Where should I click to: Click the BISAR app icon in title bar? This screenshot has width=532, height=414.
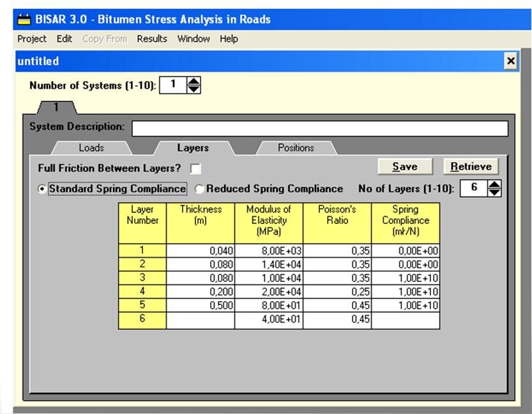coord(24,19)
